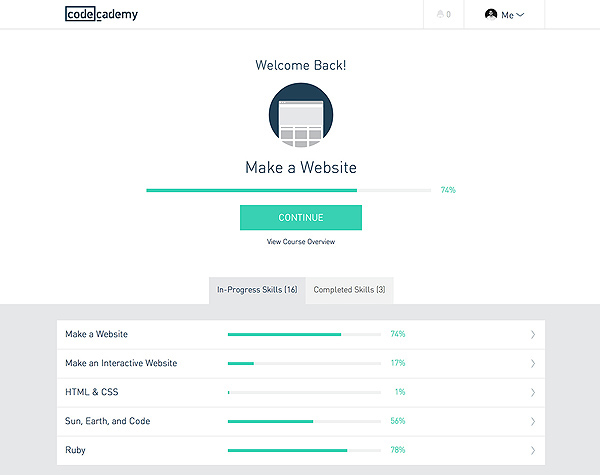The width and height of the screenshot is (600, 475).
Task: Click the Make a Website course icon
Action: [301, 115]
